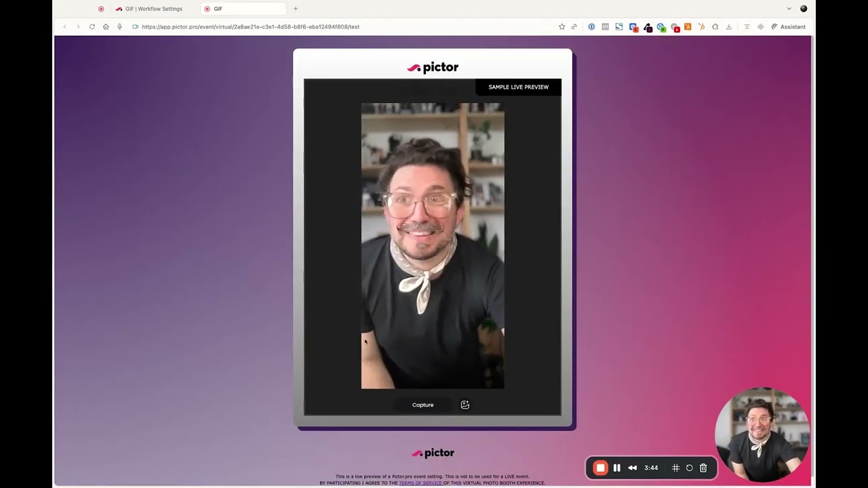Open the sticker/gallery icon next to Capture
Screen dimensions: 868x488
[x=465, y=405]
